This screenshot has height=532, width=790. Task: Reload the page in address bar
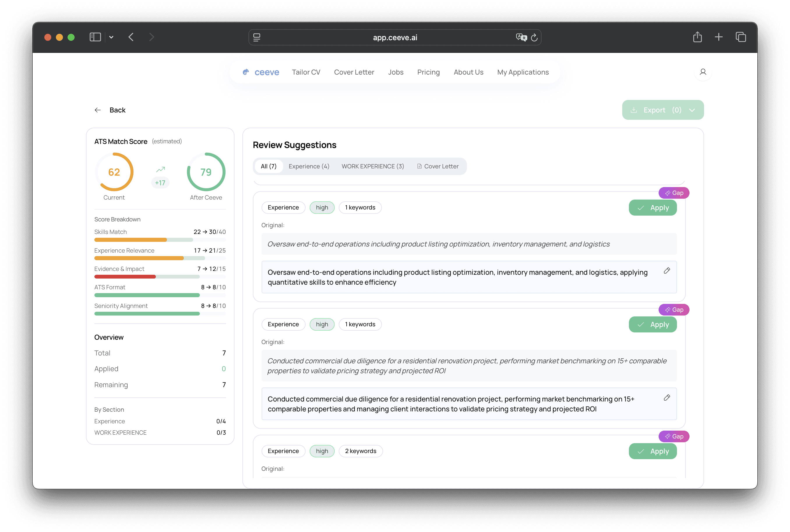pos(534,37)
